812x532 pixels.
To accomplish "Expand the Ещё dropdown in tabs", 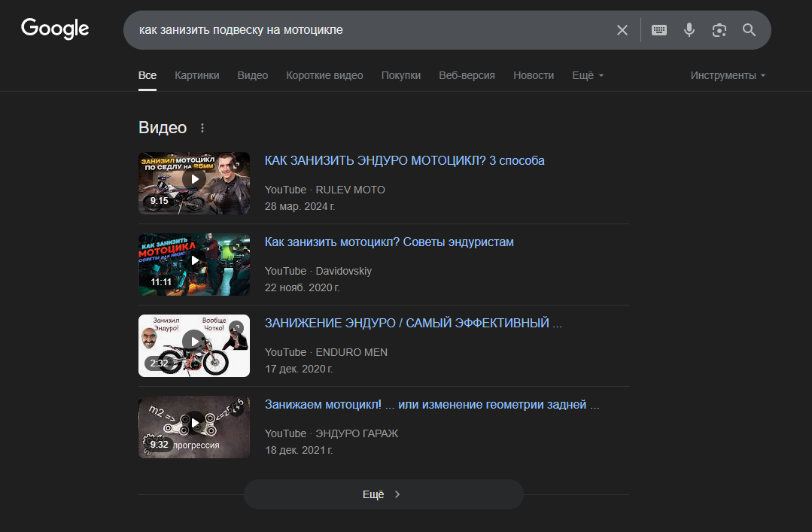I will click(588, 76).
